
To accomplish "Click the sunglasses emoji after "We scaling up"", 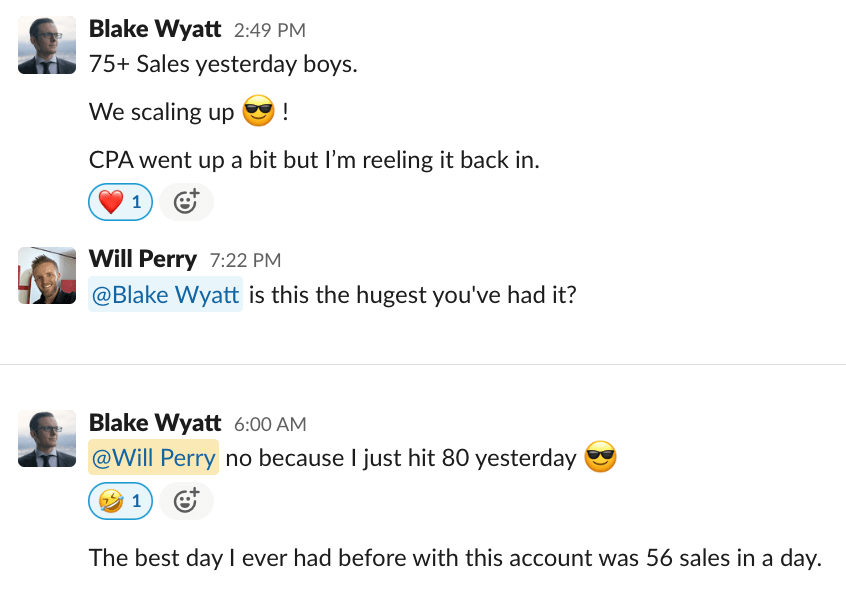I will 258,111.
